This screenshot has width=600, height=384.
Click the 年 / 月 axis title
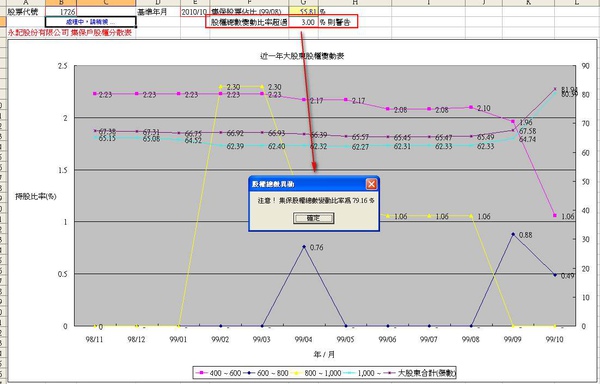click(x=324, y=355)
